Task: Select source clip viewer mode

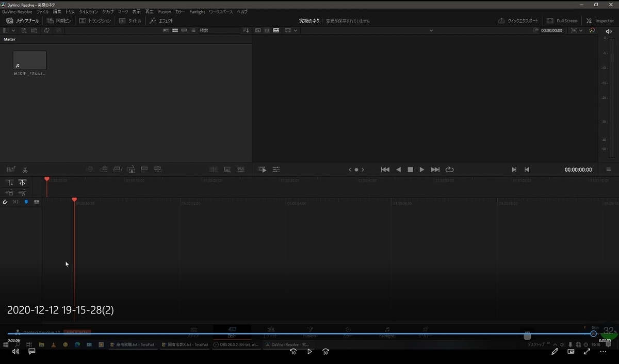Action: tap(258, 30)
